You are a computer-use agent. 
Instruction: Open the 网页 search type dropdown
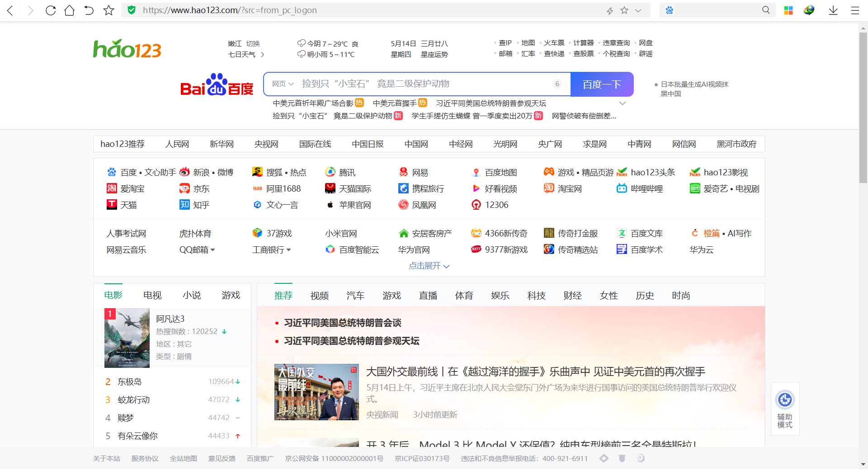283,84
